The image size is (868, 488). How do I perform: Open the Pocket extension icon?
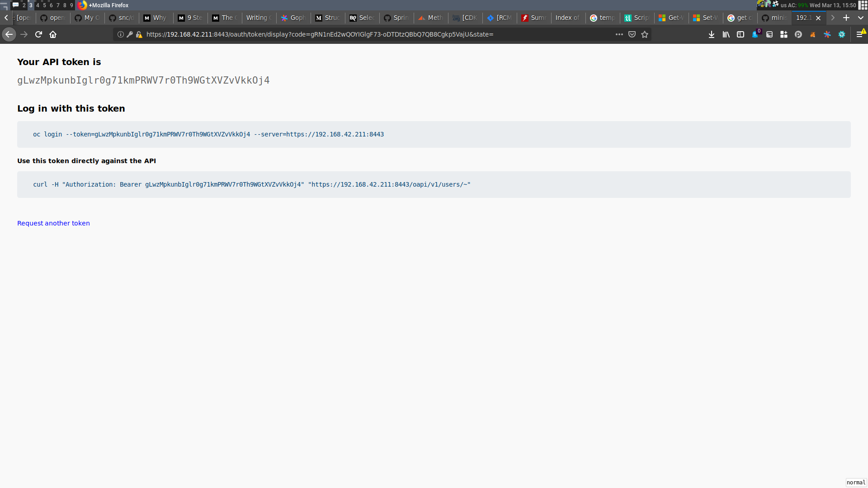pyautogui.click(x=798, y=34)
